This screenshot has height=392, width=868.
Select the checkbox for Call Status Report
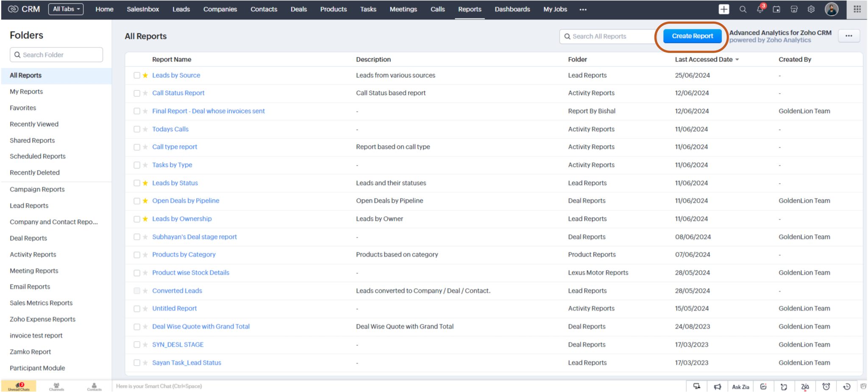[137, 93]
